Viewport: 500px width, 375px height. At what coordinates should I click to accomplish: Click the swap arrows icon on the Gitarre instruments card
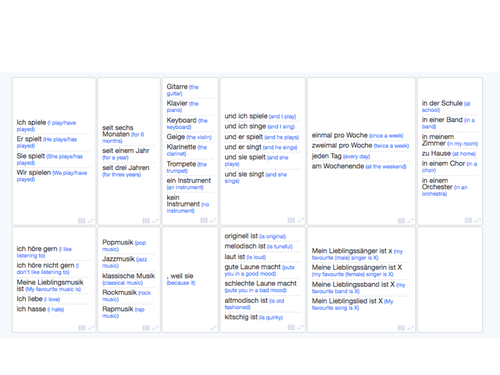(213, 220)
